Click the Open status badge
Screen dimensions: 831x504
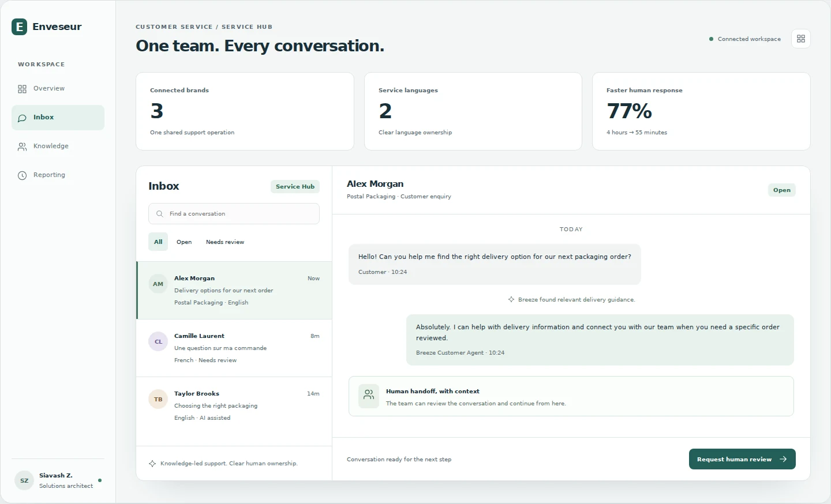782,190
